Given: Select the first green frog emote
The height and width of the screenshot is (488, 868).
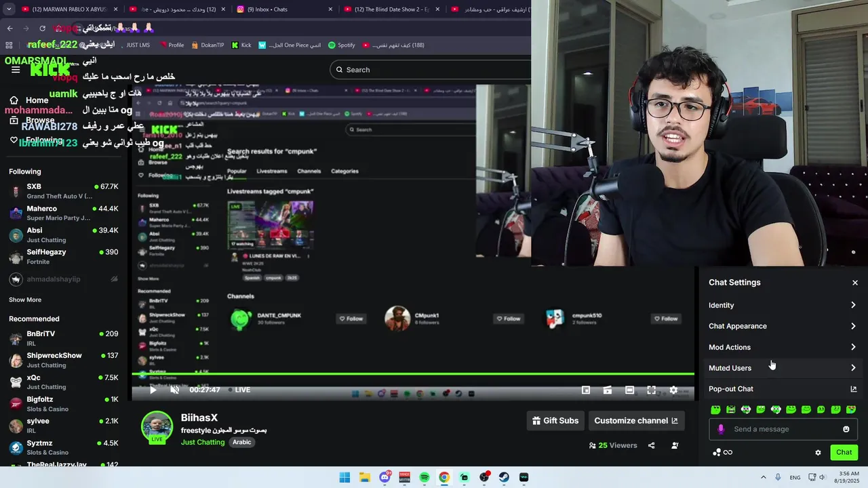Looking at the screenshot, I should (715, 409).
